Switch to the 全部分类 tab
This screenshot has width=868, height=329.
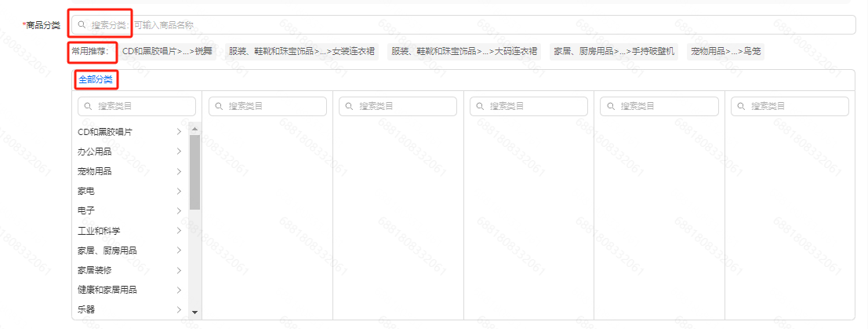click(96, 79)
